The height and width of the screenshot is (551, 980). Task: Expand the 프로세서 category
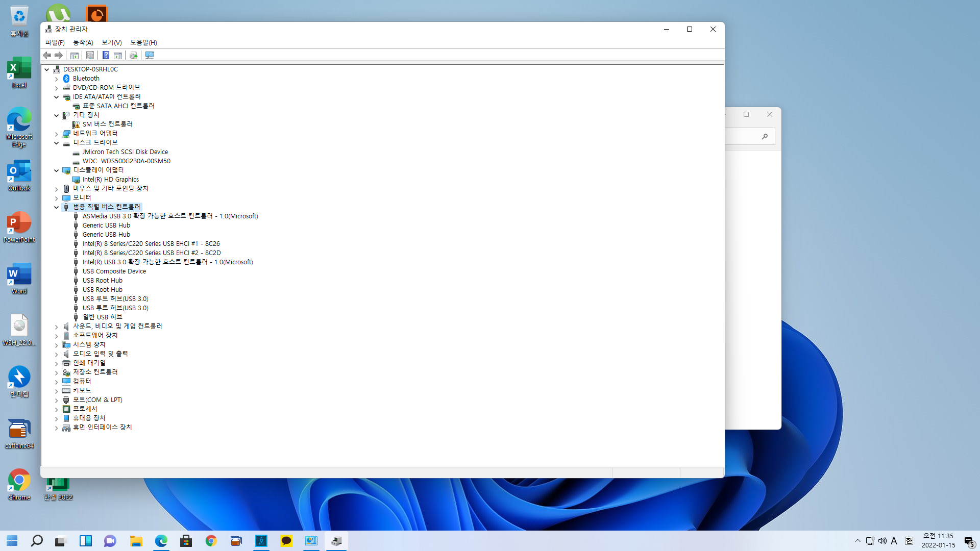click(x=57, y=409)
